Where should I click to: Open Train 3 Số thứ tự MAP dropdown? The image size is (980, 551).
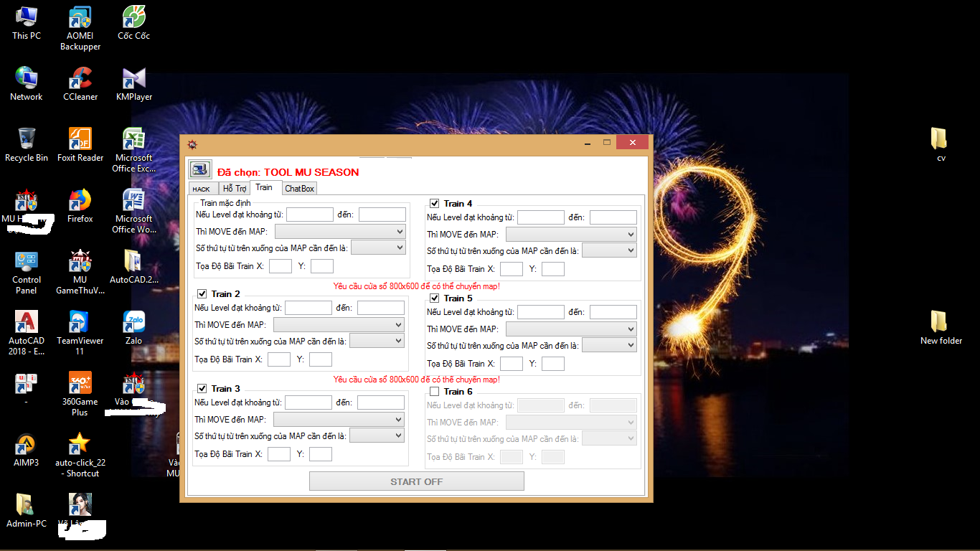[x=377, y=435]
